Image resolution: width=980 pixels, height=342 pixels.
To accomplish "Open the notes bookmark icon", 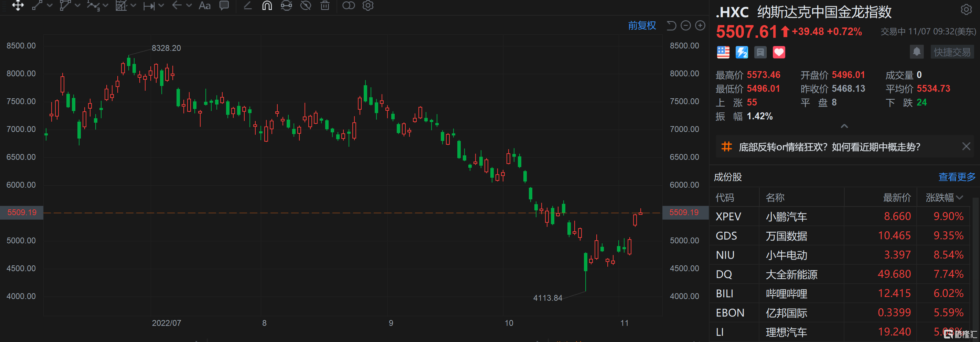I will (x=760, y=52).
